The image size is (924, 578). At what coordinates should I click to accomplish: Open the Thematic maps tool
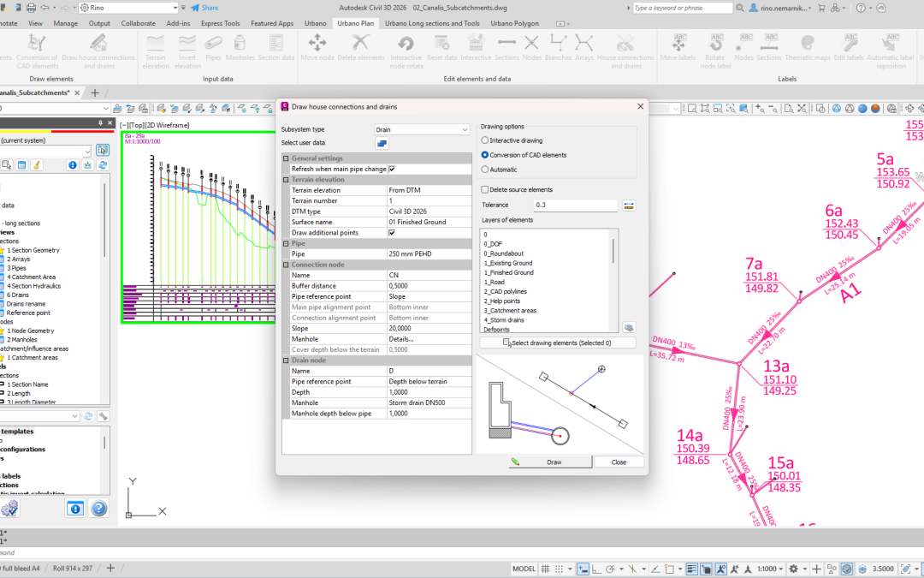[808, 48]
